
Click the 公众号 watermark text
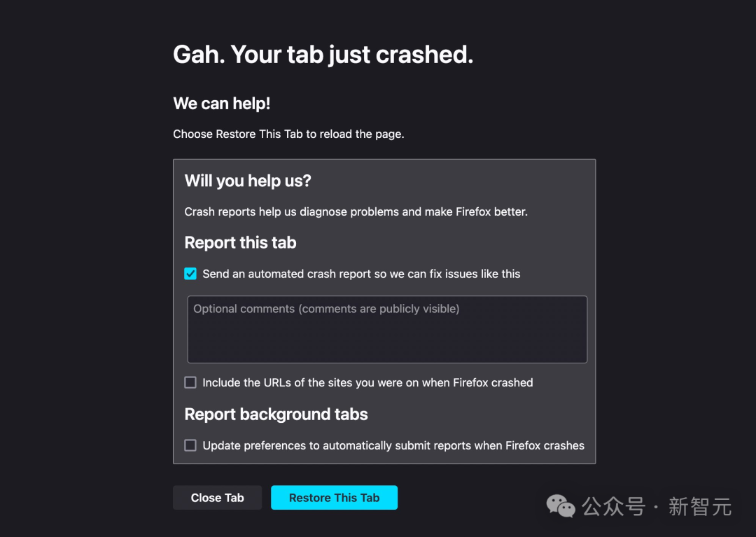613,506
